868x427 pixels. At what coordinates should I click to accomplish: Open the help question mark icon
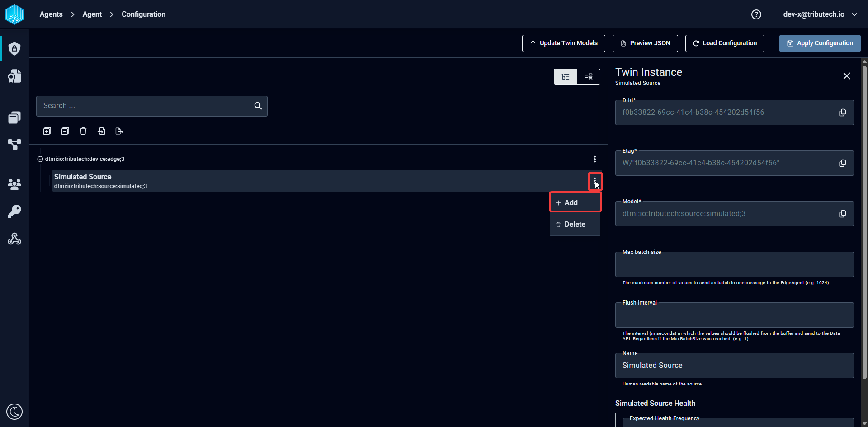pyautogui.click(x=756, y=14)
